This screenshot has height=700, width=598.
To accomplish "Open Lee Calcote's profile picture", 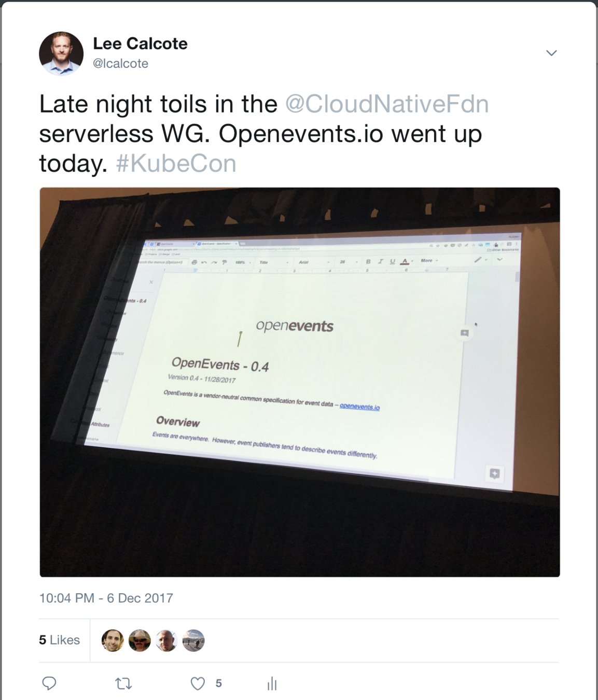I will (61, 53).
